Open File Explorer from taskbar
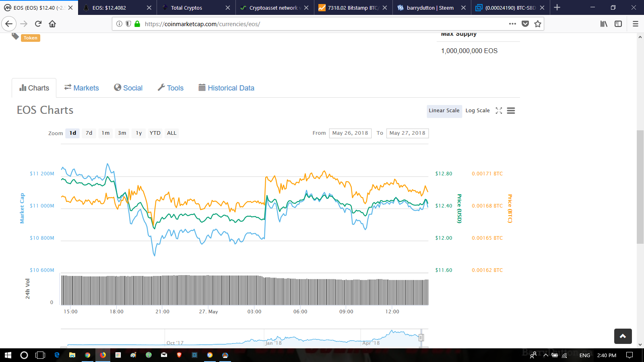This screenshot has height=362, width=644. coord(72,355)
